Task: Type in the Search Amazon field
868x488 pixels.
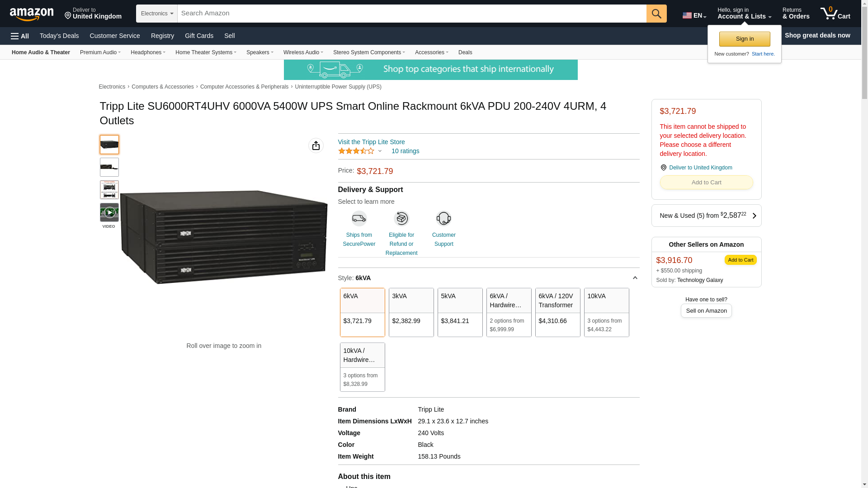Action: click(411, 14)
